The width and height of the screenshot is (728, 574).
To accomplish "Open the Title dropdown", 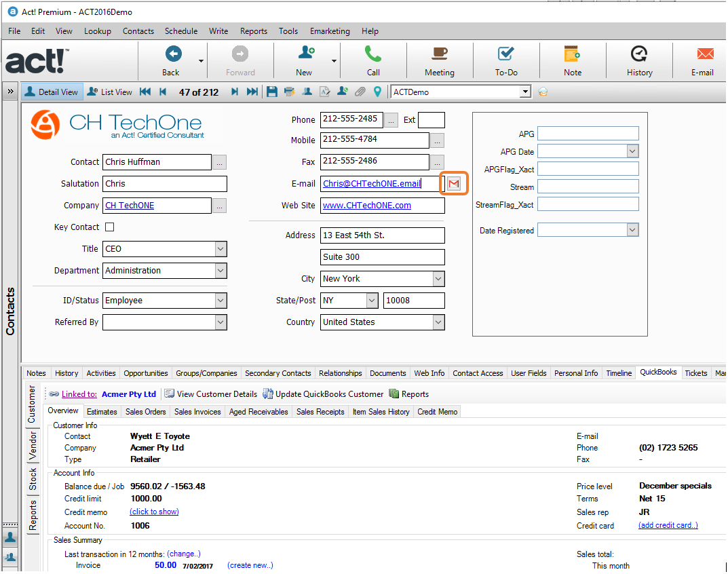I will [x=221, y=249].
